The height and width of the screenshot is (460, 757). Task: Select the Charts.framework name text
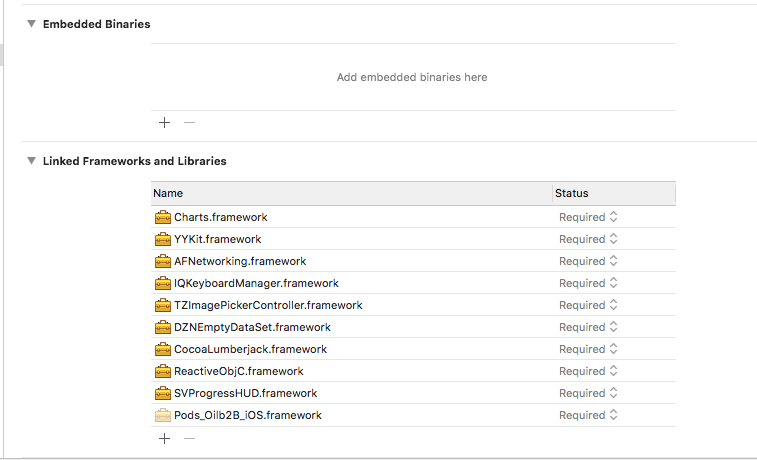pyautogui.click(x=221, y=217)
